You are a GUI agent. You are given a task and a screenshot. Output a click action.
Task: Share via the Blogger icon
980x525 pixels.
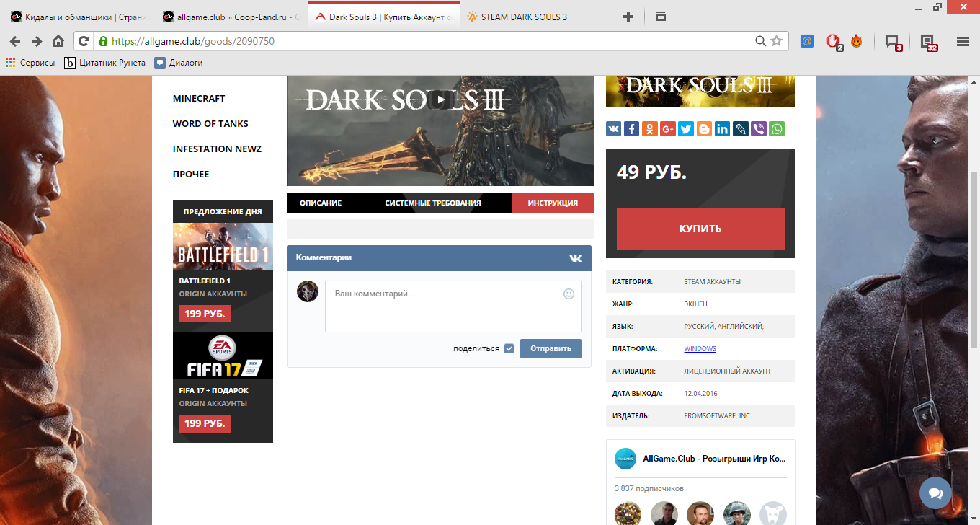pos(704,129)
